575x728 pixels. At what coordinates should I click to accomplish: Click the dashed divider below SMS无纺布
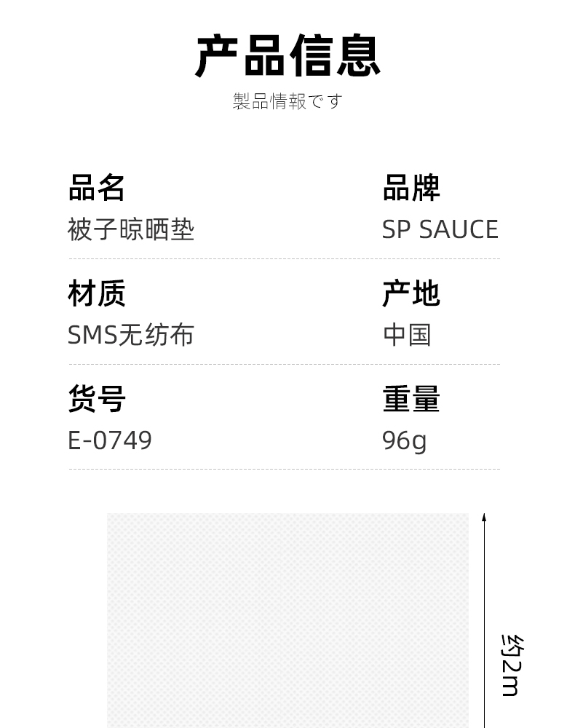coord(284,364)
